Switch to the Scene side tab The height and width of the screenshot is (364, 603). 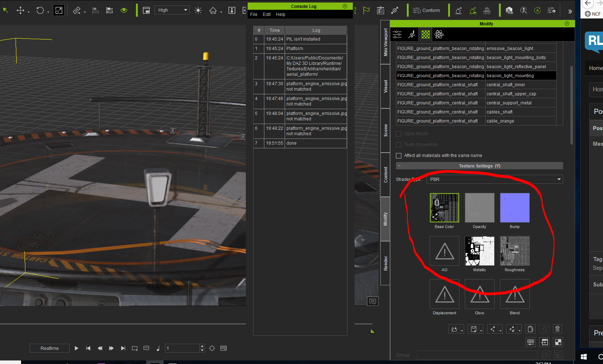point(385,131)
